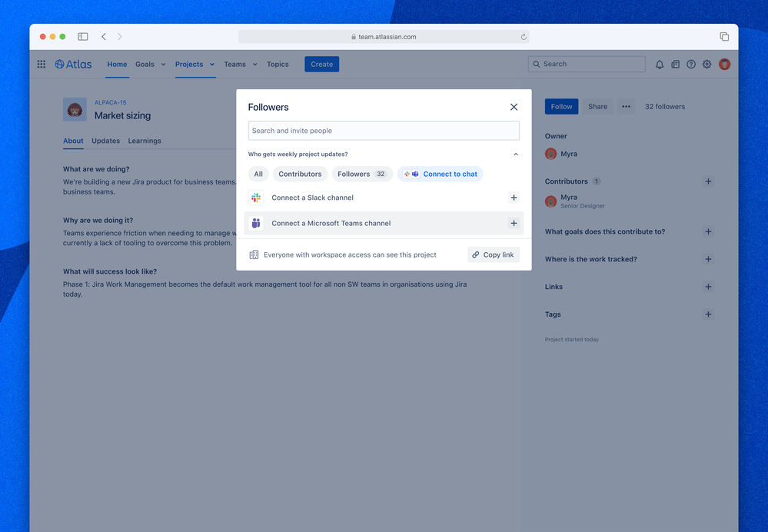Viewport: 768px width, 532px height.
Task: Select Connect a Slack channel row
Action: point(384,198)
